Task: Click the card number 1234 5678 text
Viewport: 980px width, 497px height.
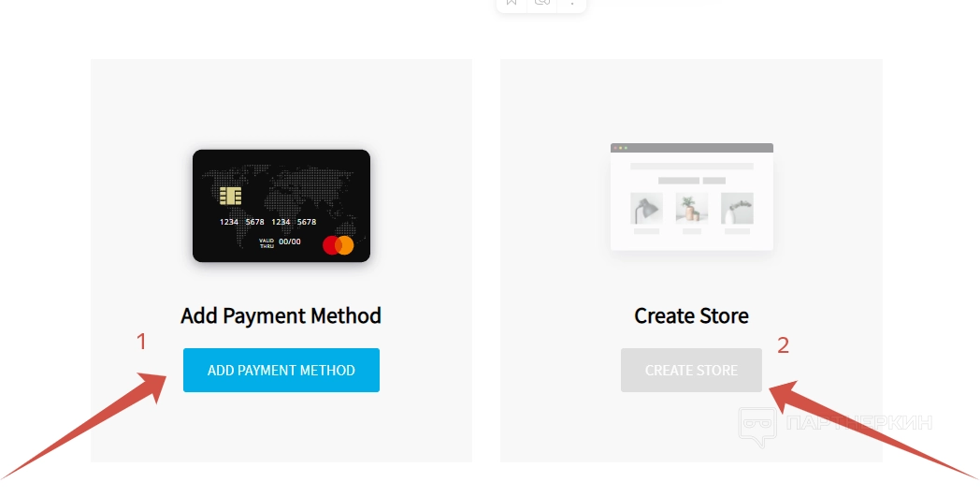Action: point(268,222)
